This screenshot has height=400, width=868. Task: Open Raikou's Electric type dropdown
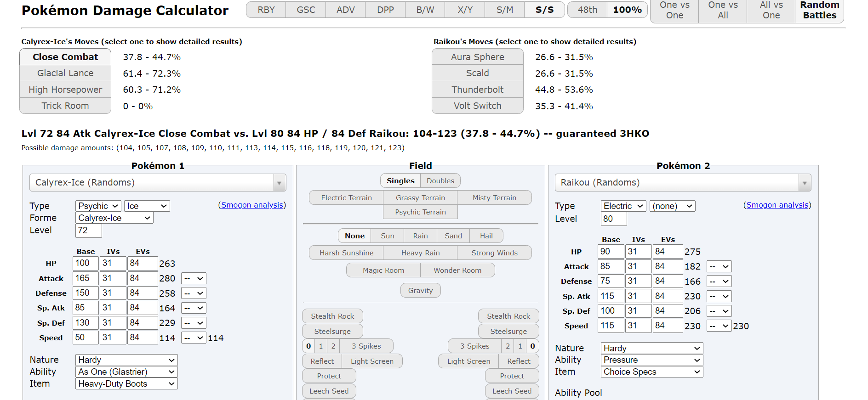click(x=623, y=206)
